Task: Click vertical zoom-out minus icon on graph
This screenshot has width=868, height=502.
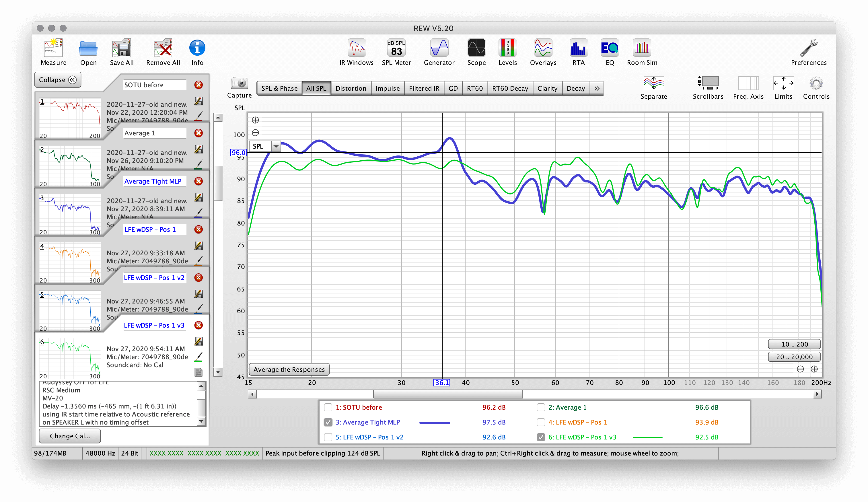Action: tap(255, 133)
